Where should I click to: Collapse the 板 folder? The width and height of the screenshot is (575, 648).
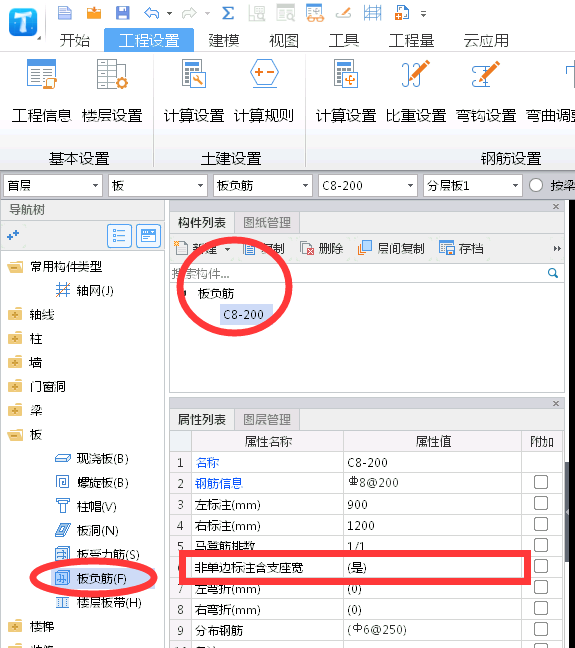click(15, 435)
